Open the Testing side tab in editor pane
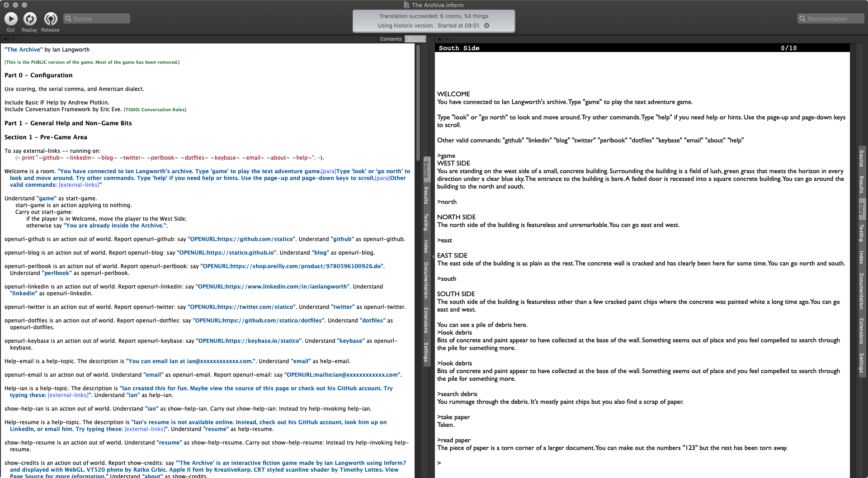The height and width of the screenshot is (478, 868). (x=426, y=222)
